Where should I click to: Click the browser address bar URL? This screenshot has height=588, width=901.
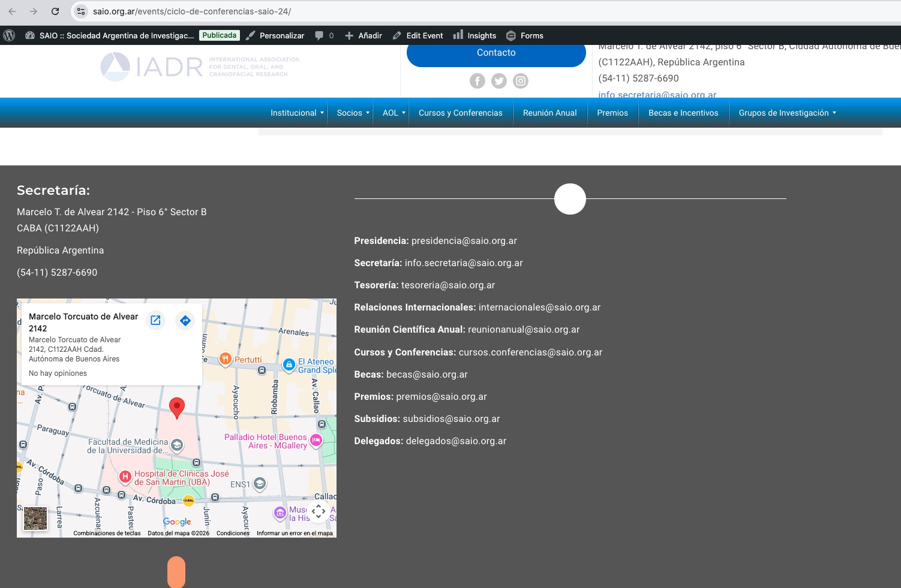192,11
